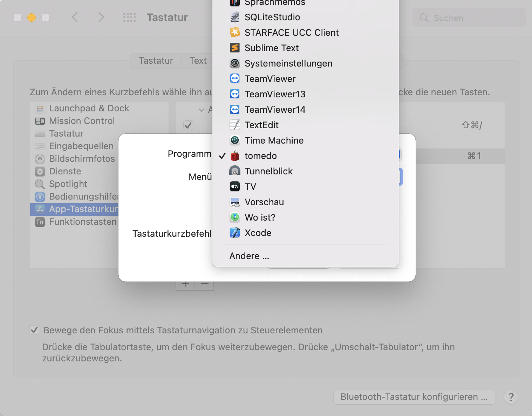The width and height of the screenshot is (532, 416).
Task: Click the plain TeamViewer entry icon
Action: coord(235,79)
